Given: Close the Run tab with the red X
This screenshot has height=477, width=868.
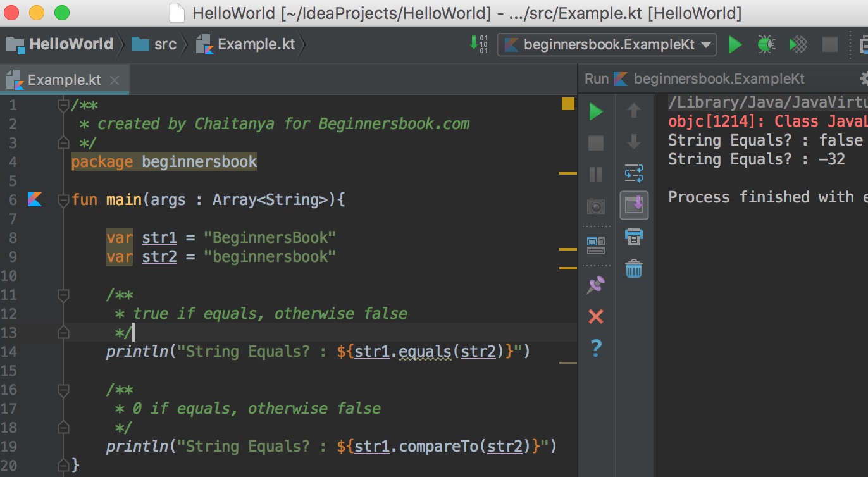Looking at the screenshot, I should click(x=595, y=316).
